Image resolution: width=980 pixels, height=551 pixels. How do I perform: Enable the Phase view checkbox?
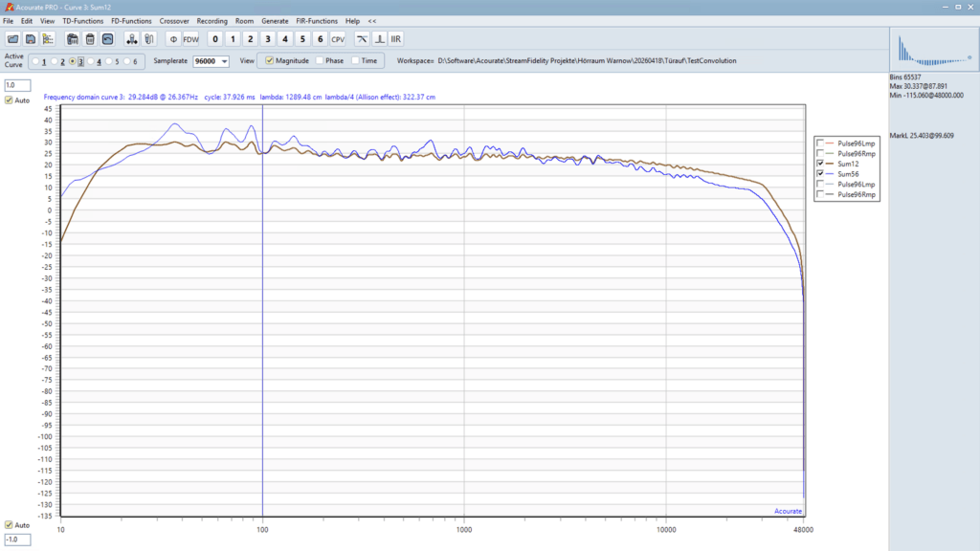tap(320, 60)
